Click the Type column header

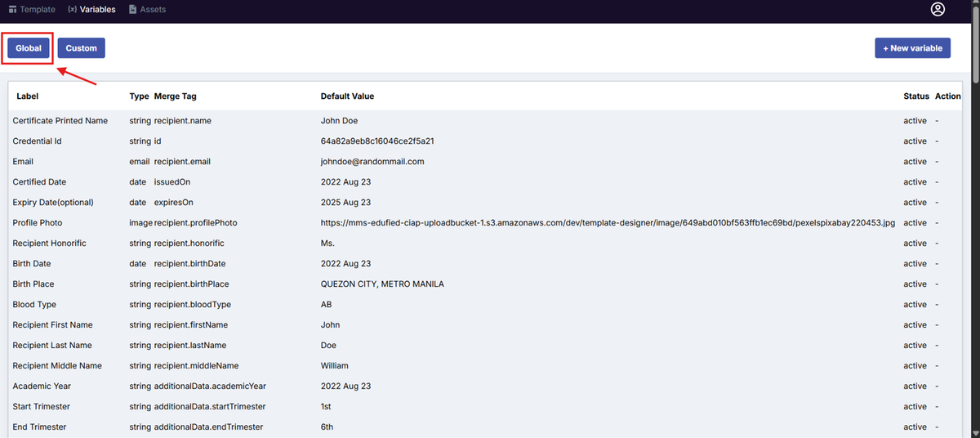point(139,96)
